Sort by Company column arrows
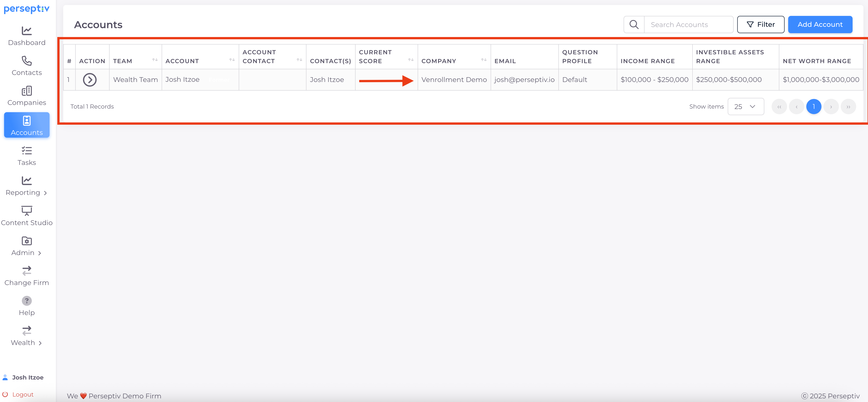868x402 pixels. 484,60
